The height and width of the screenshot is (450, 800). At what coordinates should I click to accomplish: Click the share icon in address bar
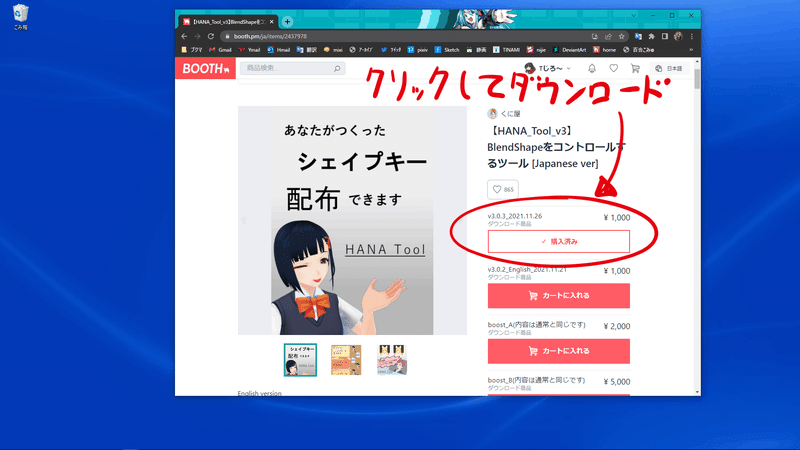(608, 36)
